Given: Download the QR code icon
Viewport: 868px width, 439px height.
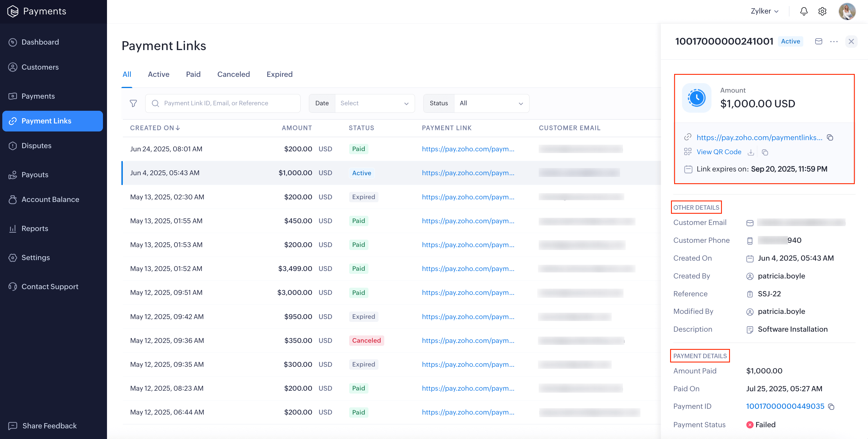Looking at the screenshot, I should point(751,152).
